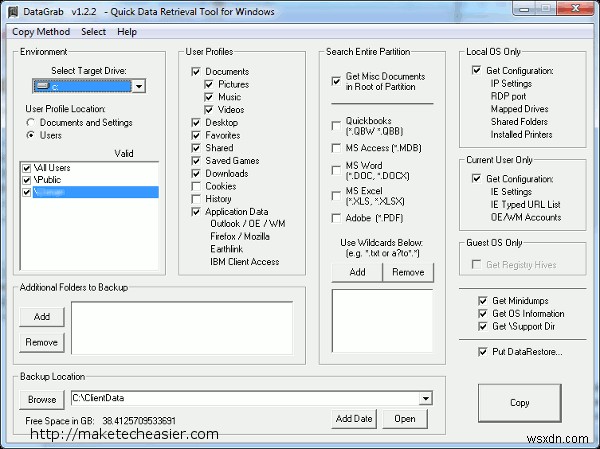
Task: Toggle the Videos checkbox
Action: click(209, 110)
